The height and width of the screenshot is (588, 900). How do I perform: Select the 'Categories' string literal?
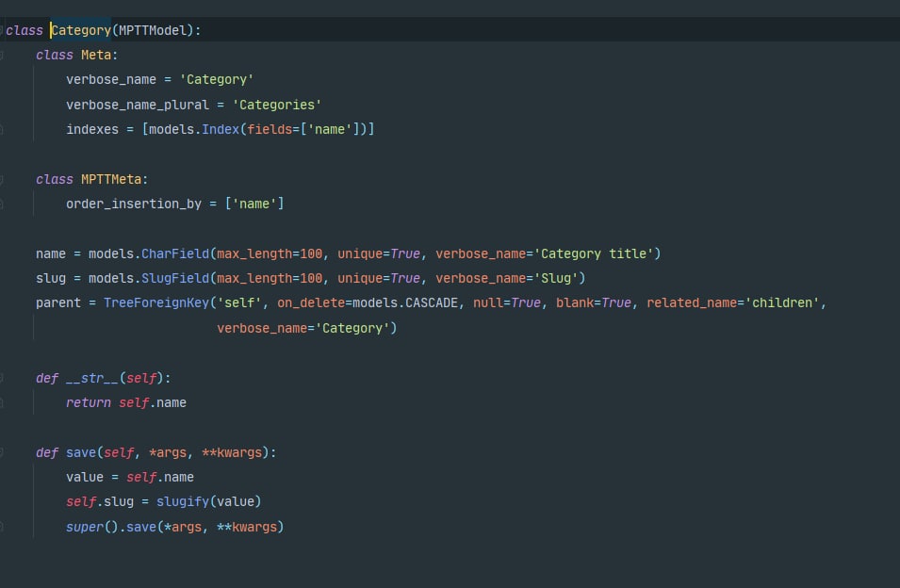277,105
